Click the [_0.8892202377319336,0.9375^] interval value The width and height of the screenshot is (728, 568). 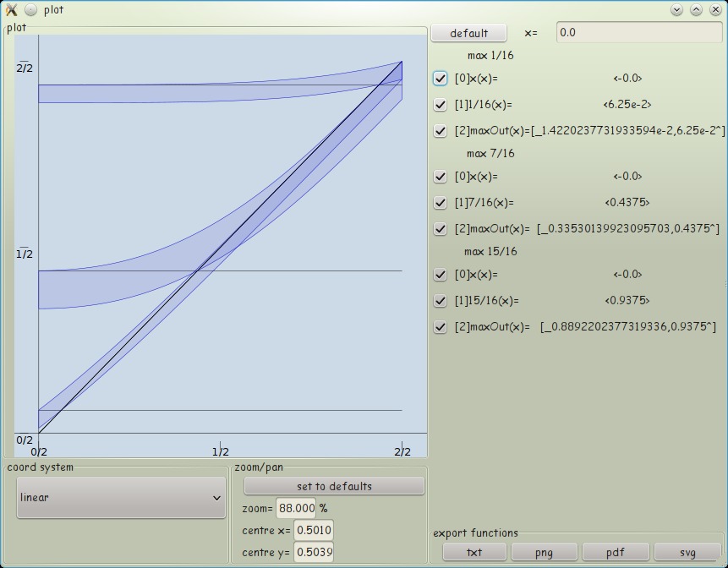(628, 327)
